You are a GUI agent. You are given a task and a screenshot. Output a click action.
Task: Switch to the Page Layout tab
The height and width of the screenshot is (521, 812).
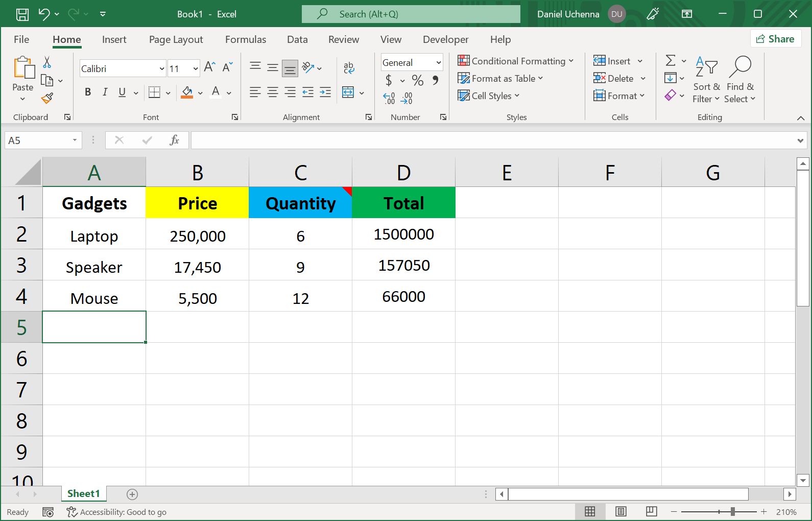(x=176, y=39)
